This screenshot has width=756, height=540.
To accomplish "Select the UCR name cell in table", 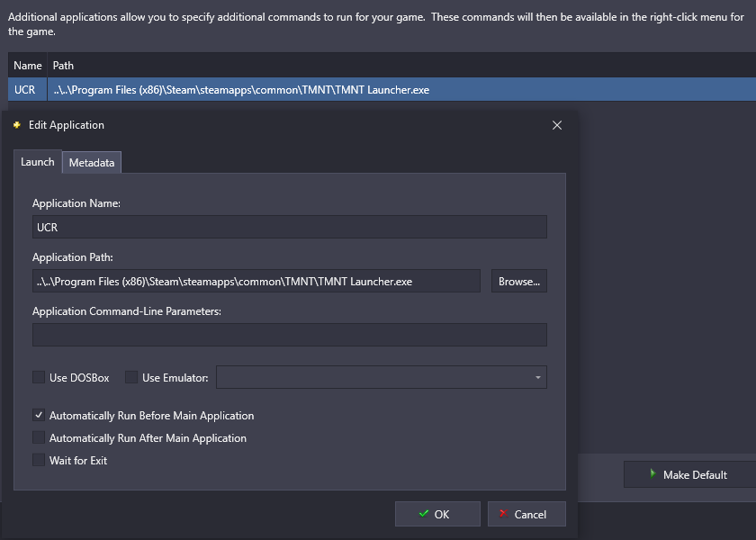I will pyautogui.click(x=28, y=90).
